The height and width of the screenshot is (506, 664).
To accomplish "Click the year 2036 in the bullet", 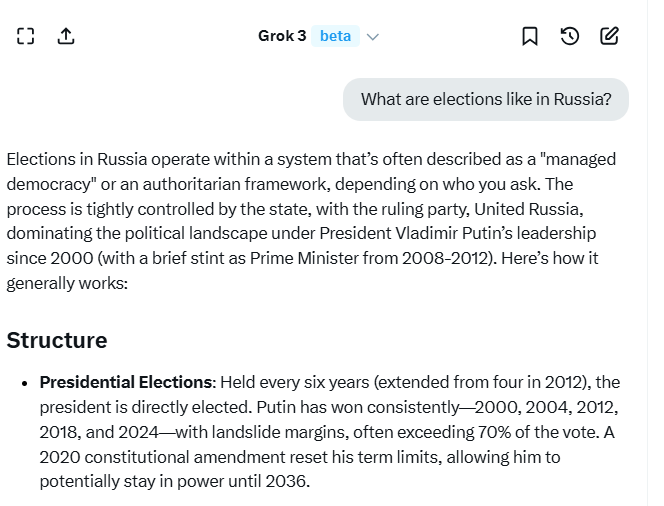I will (291, 481).
